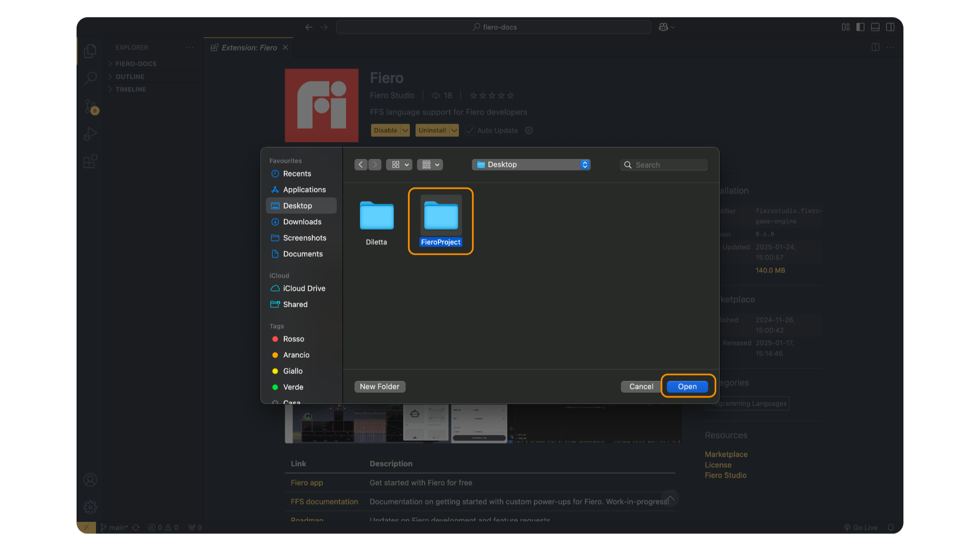Open the Fiero Studio resource link

(x=725, y=475)
